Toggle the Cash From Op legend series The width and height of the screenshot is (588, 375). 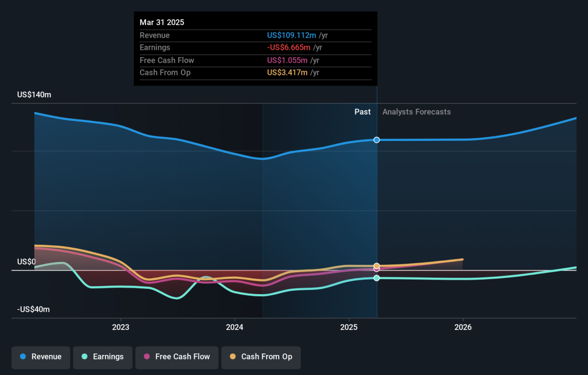[x=261, y=357]
